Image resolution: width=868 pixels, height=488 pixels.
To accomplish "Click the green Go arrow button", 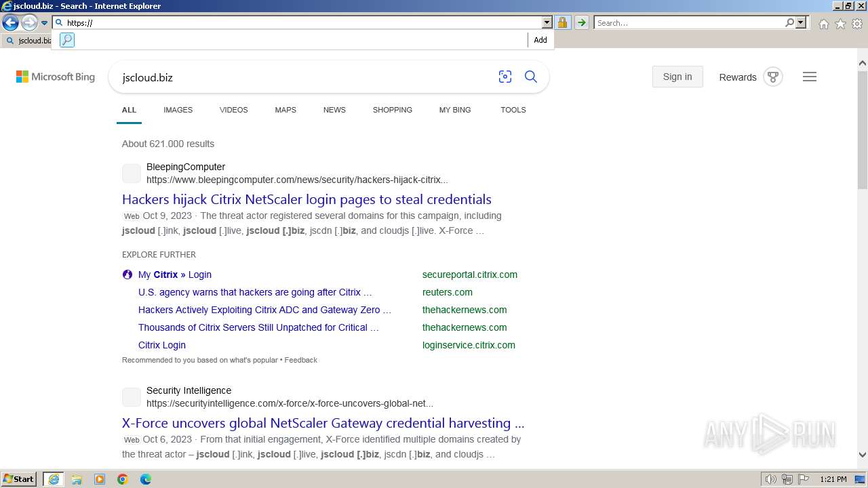I will [x=581, y=23].
